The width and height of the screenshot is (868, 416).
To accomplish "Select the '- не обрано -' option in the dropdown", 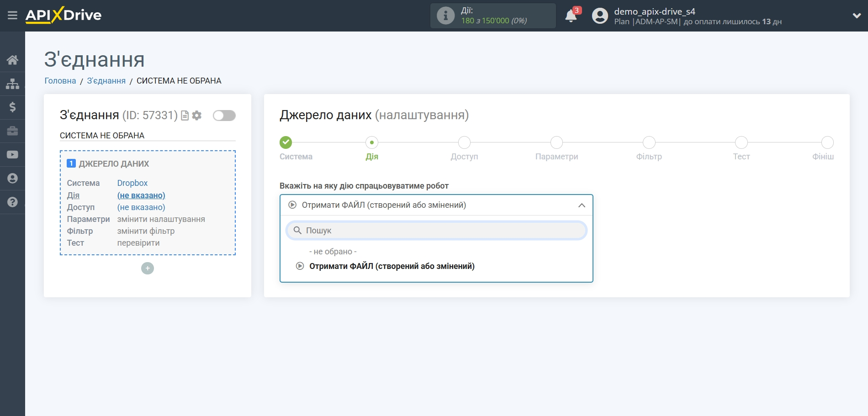I will click(333, 251).
